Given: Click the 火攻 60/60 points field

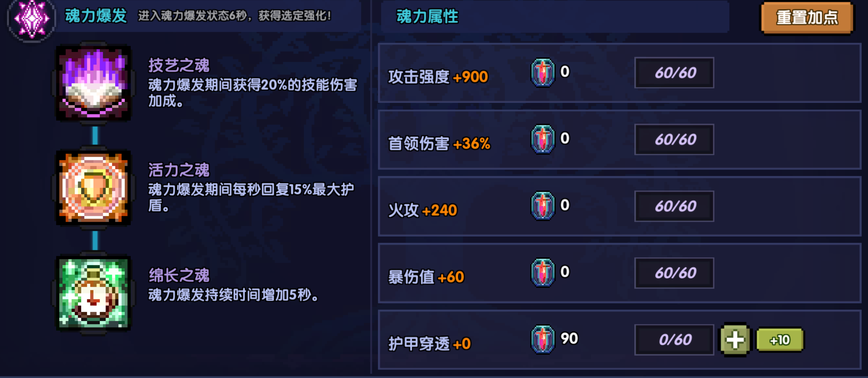Looking at the screenshot, I should coord(674,206).
